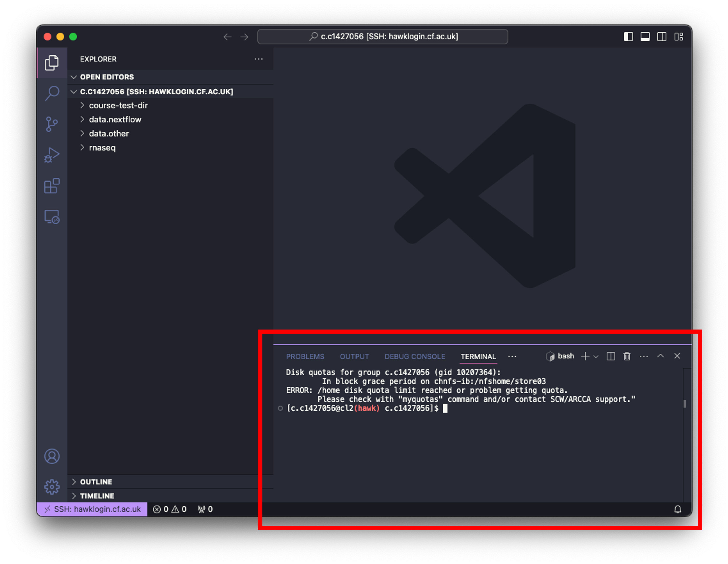Switch to the Debug Console tab
The height and width of the screenshot is (564, 728).
(x=415, y=356)
